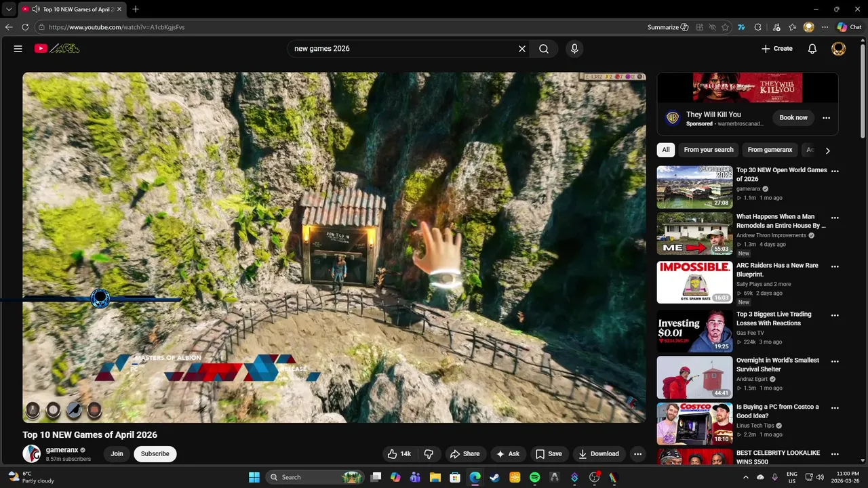The width and height of the screenshot is (868, 488).
Task: Open File Explorer from taskbar
Action: point(435,477)
